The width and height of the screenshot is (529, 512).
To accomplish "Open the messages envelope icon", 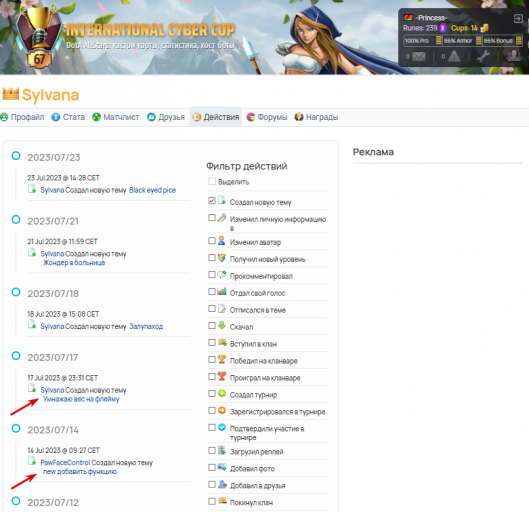I will click(x=419, y=56).
